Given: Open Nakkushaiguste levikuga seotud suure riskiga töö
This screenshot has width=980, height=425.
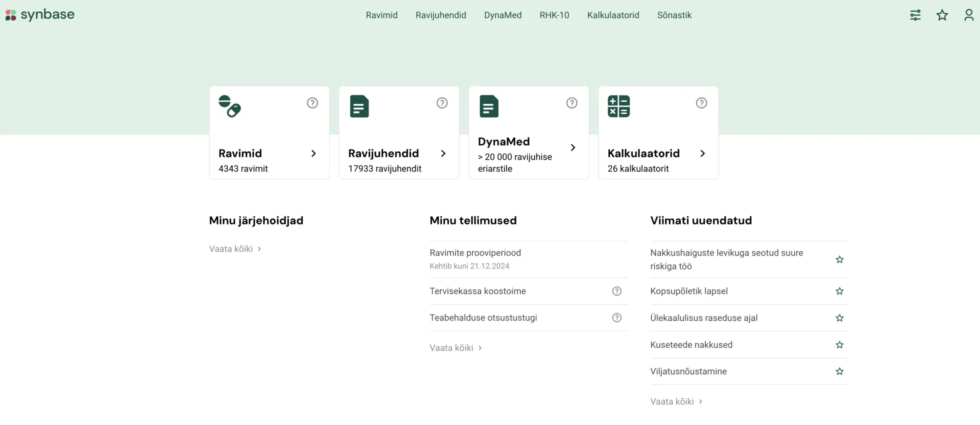Looking at the screenshot, I should 726,259.
